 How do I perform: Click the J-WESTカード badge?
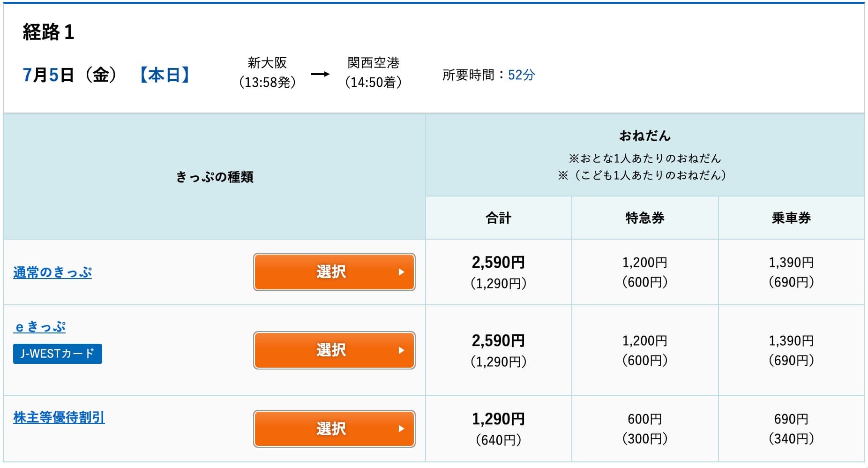pos(58,354)
